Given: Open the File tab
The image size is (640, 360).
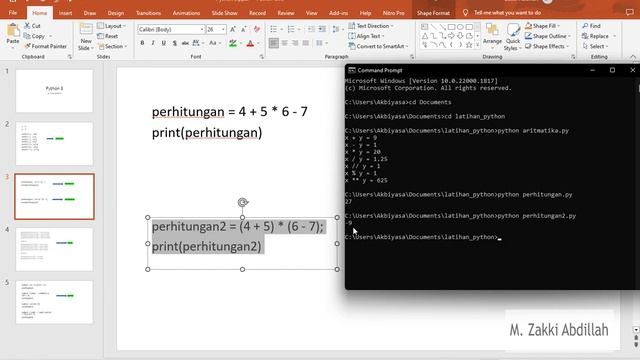Looking at the screenshot, I should [x=13, y=13].
